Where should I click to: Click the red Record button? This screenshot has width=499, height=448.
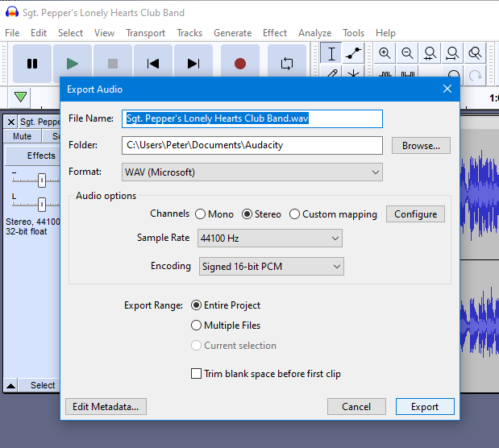point(240,64)
